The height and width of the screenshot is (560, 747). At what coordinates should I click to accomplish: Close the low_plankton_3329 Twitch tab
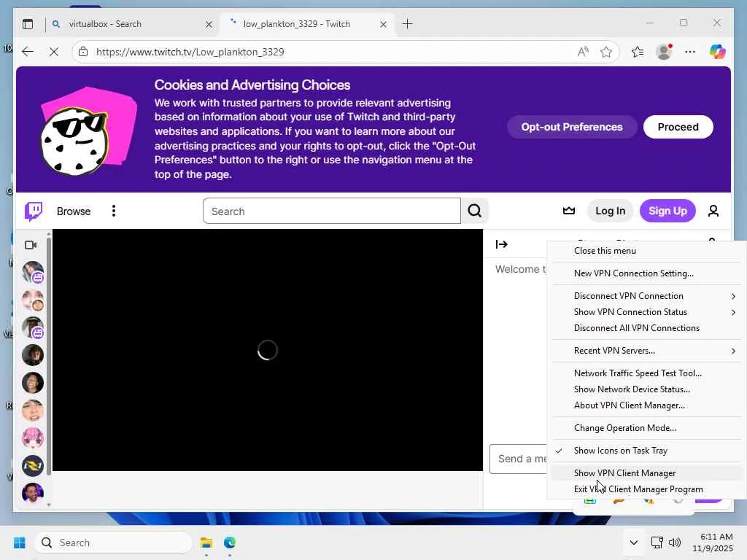(x=383, y=24)
